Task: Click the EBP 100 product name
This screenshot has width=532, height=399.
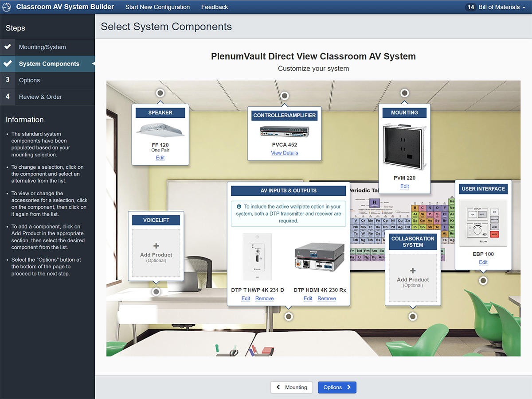Action: pyautogui.click(x=483, y=254)
